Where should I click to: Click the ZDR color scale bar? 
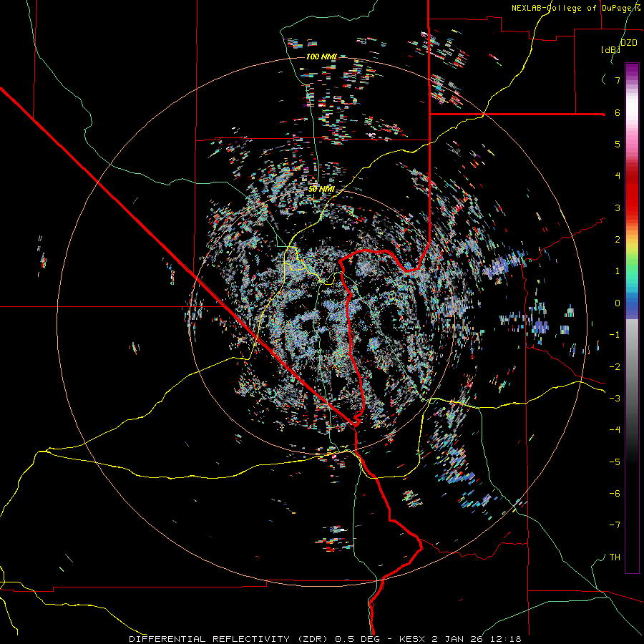632,318
